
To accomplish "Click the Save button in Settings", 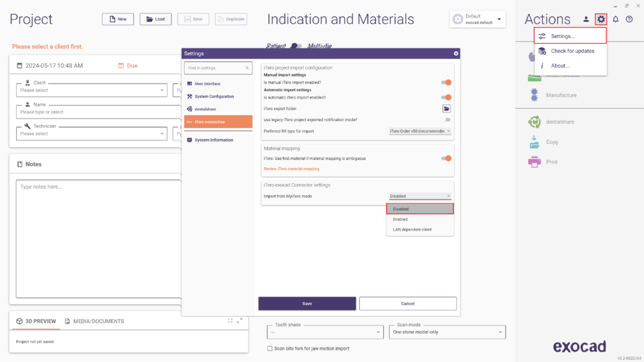I will (x=307, y=303).
